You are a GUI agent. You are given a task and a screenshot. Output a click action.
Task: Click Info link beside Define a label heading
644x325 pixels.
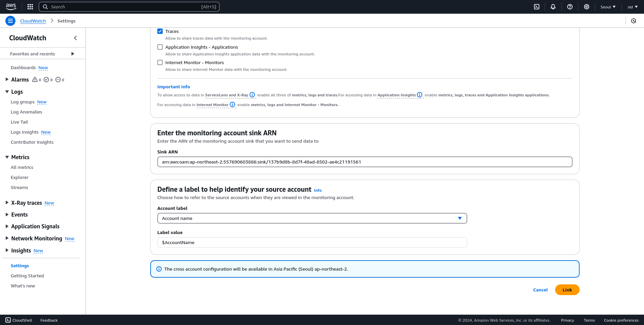point(318,190)
